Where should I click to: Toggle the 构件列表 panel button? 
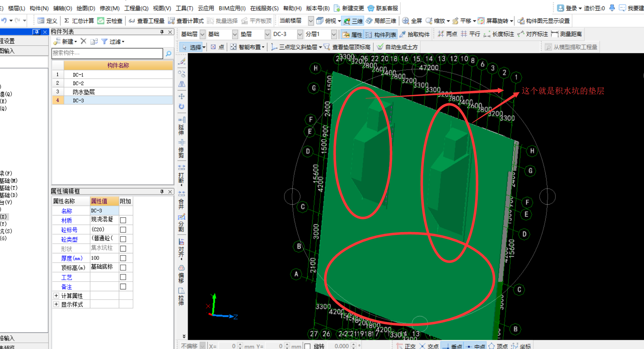[x=382, y=34]
